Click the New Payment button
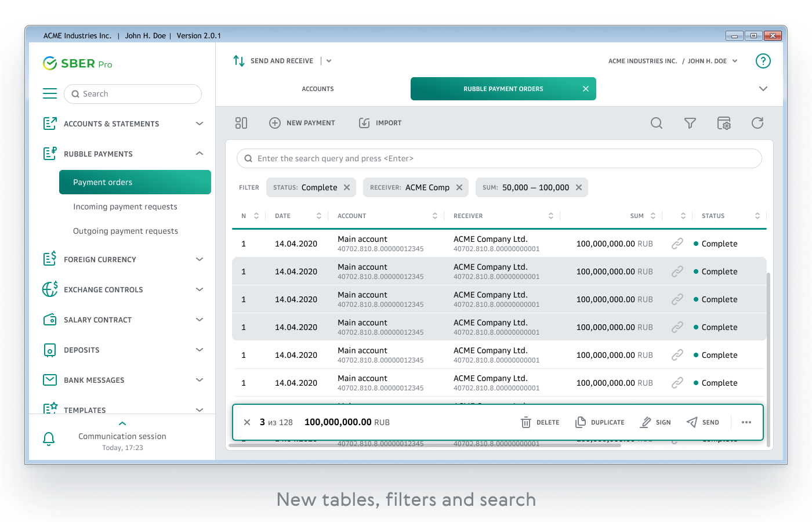The width and height of the screenshot is (812, 522). (302, 123)
